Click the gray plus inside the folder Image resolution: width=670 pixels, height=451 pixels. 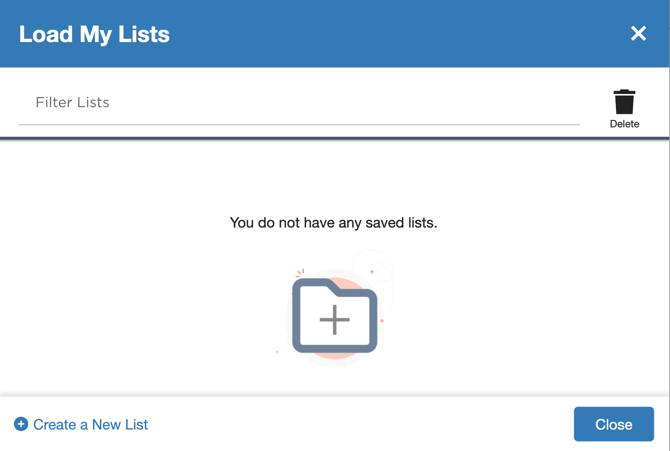click(x=335, y=319)
